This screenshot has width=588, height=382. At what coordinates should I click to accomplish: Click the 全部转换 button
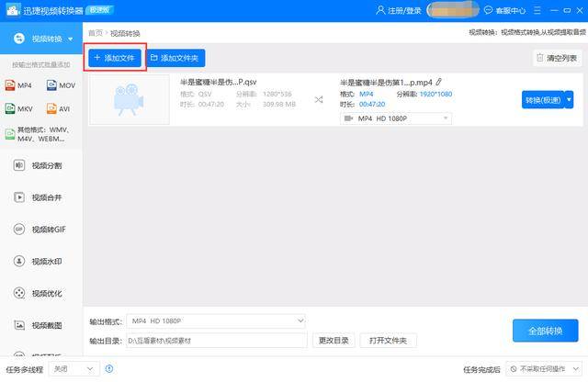[545, 331]
